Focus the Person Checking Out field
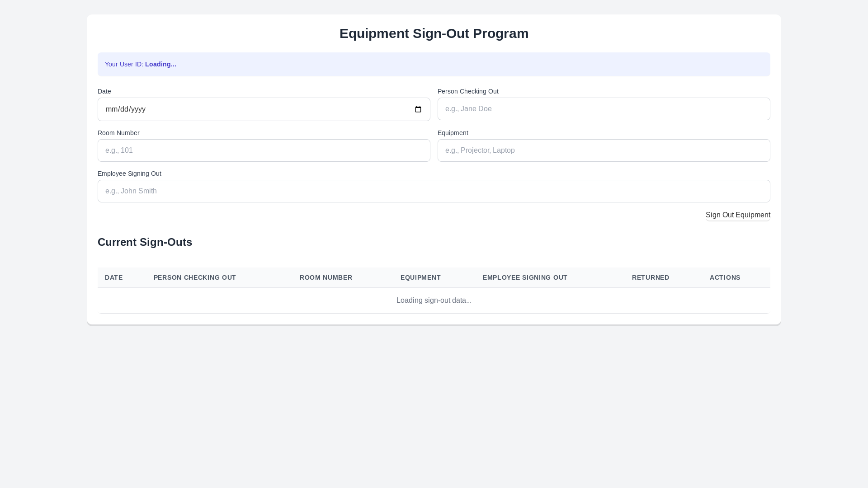The height and width of the screenshot is (488, 868). [604, 109]
